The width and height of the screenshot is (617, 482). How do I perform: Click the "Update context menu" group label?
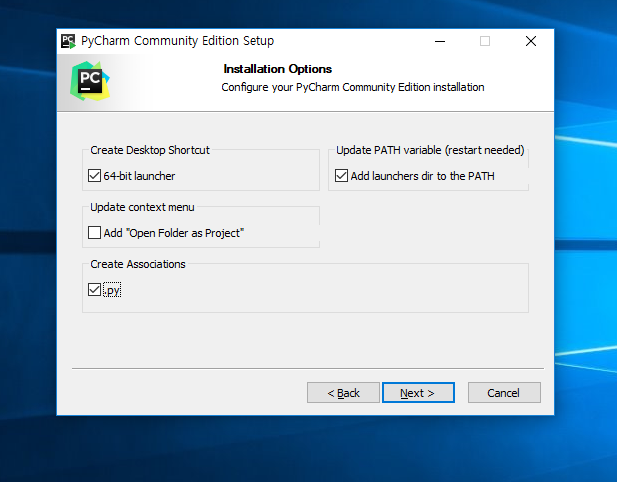coord(142,207)
